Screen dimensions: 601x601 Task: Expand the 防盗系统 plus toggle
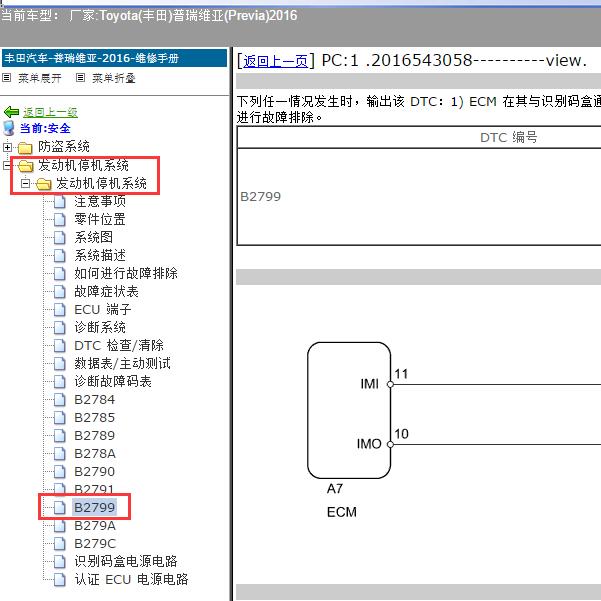[7, 147]
